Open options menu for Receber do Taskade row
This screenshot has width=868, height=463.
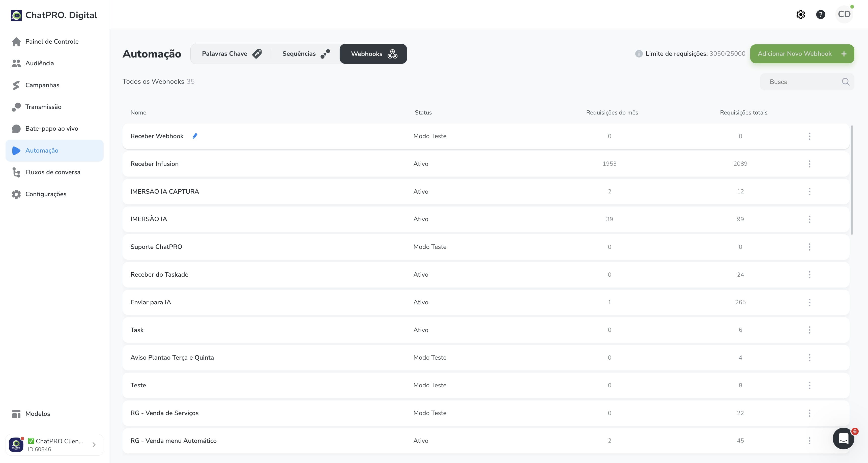click(x=809, y=275)
